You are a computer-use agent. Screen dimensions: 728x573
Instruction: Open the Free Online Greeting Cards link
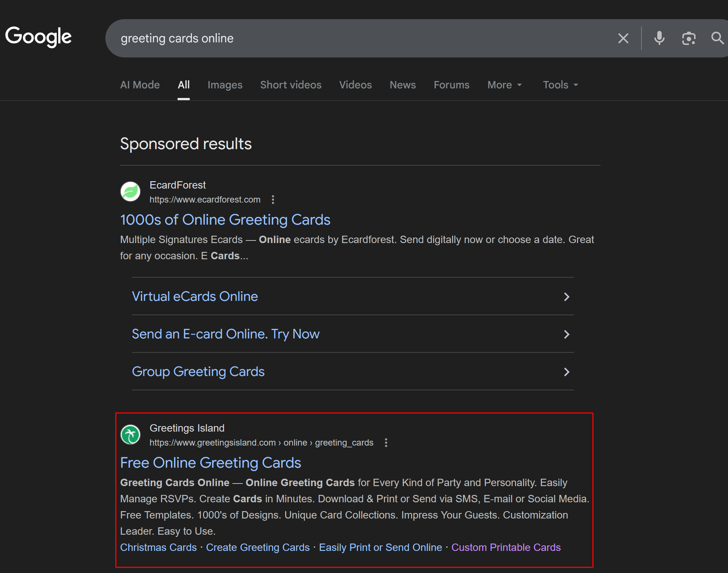pyautogui.click(x=210, y=463)
